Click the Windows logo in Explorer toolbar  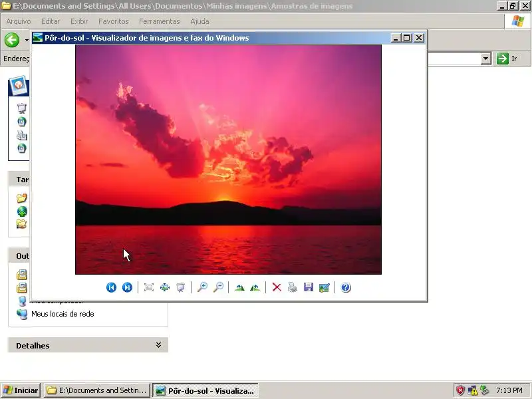tap(517, 21)
